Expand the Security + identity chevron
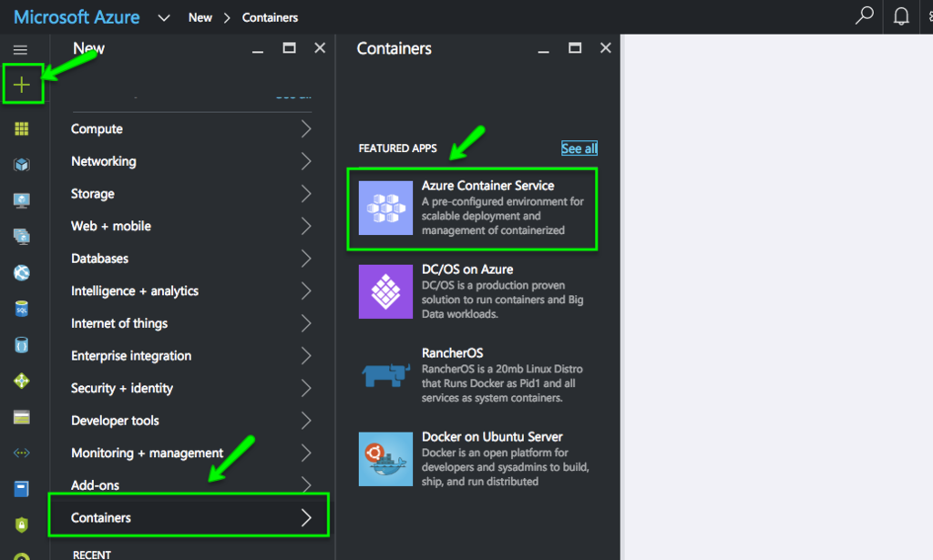933x560 pixels. tap(306, 388)
